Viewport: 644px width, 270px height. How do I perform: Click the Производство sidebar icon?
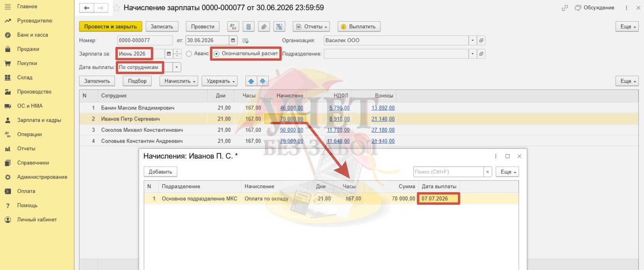[x=7, y=92]
